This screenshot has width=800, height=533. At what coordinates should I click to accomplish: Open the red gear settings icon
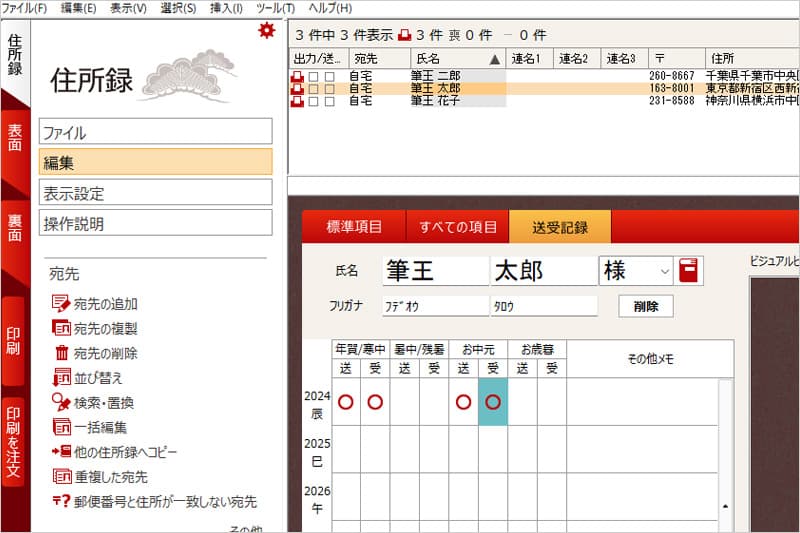pyautogui.click(x=266, y=31)
